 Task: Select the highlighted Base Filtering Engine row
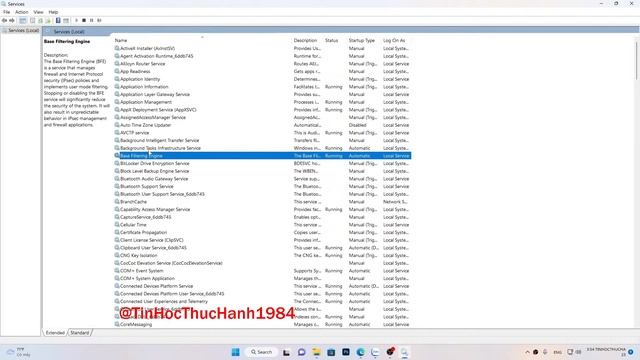tap(262, 156)
